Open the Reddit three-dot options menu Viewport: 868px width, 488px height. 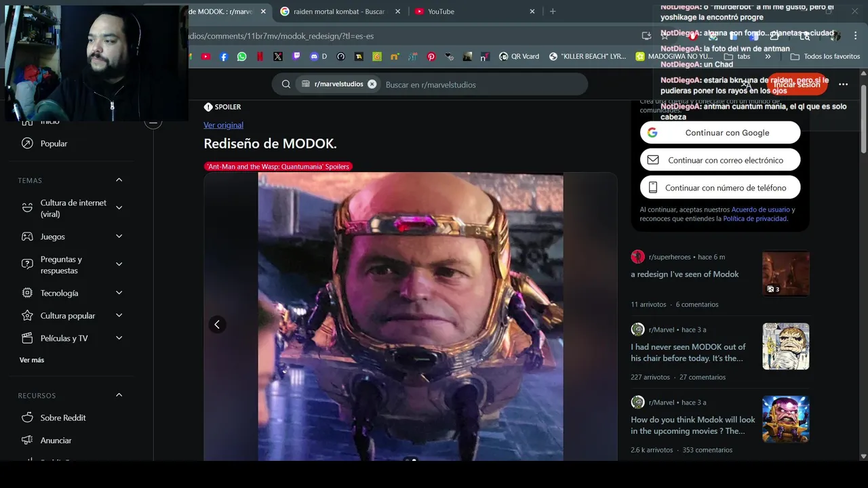[x=843, y=85]
